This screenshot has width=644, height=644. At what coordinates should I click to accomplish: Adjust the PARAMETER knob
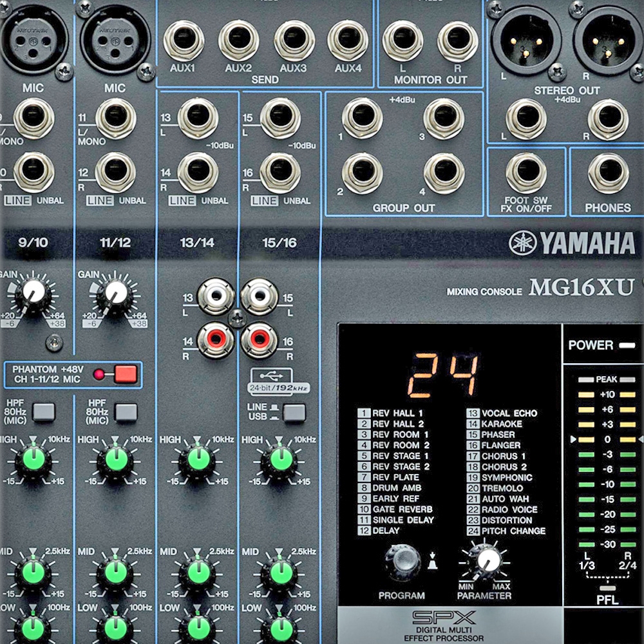tap(486, 561)
